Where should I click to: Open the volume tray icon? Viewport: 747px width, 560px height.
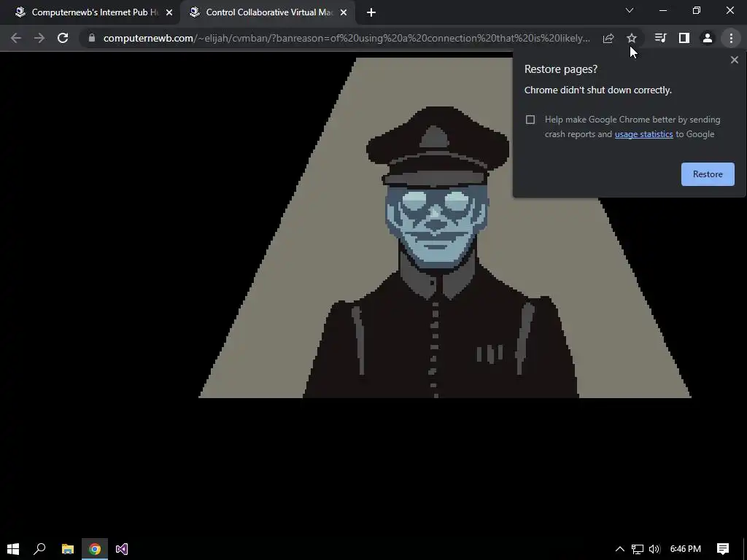[654, 549]
